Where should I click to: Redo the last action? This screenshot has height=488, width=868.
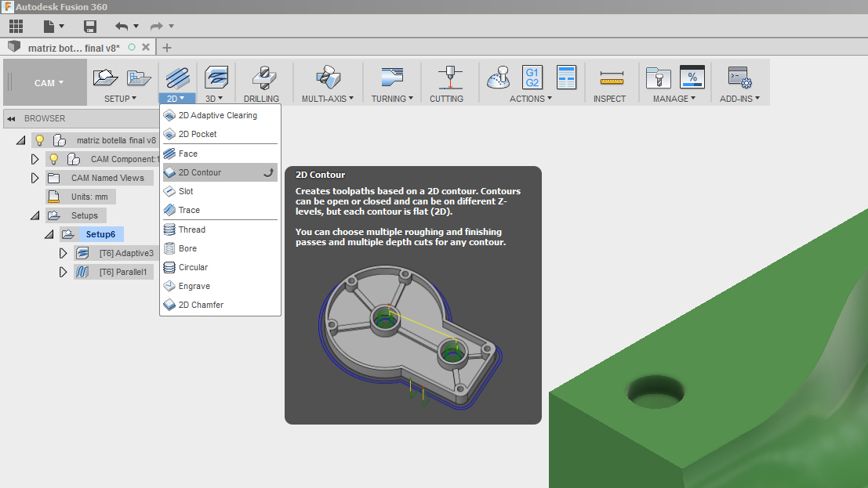point(157,26)
